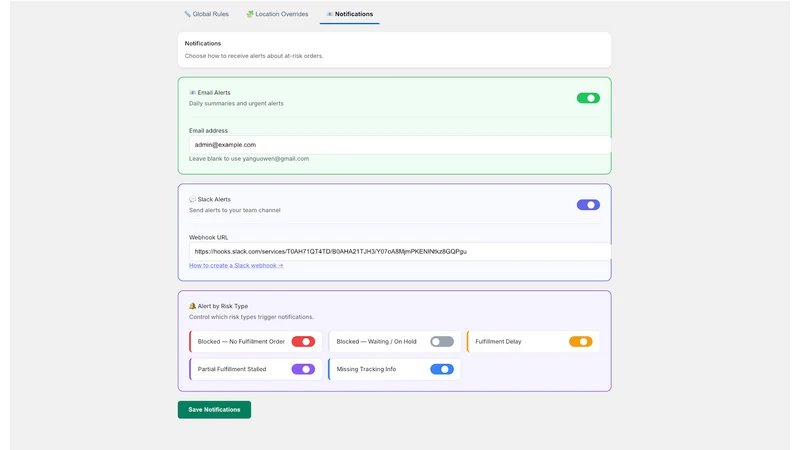This screenshot has height=450, width=800.
Task: Toggle Missing Tracking Info alert
Action: [x=442, y=369]
